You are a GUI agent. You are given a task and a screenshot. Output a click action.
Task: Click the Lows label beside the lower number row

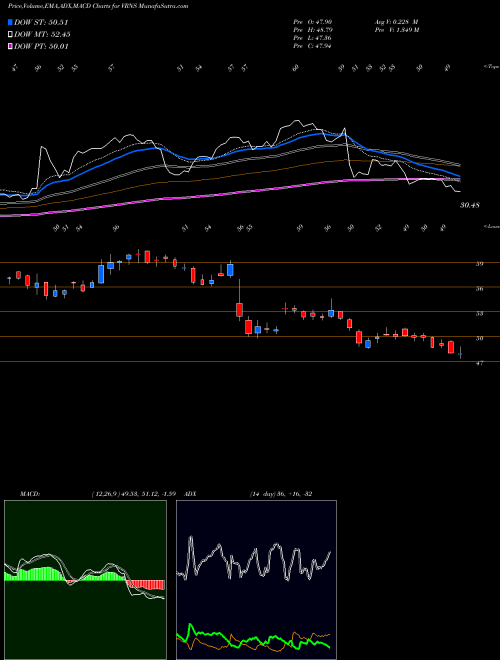(x=491, y=227)
